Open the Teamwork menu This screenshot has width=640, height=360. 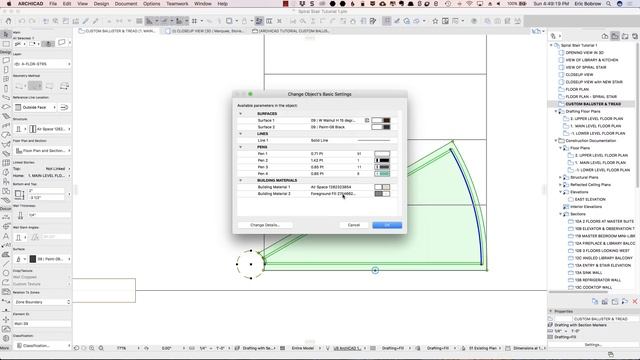pyautogui.click(x=177, y=4)
